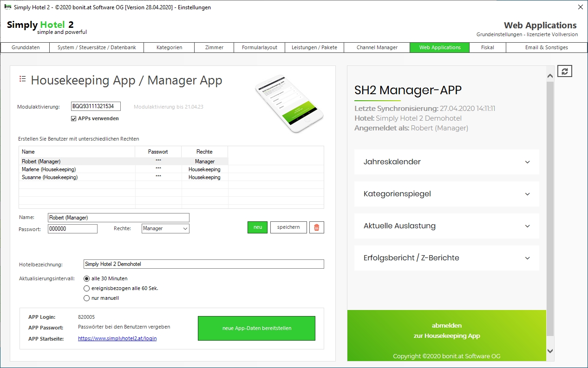
Task: Click the red trash delete user icon
Action: pos(317,227)
